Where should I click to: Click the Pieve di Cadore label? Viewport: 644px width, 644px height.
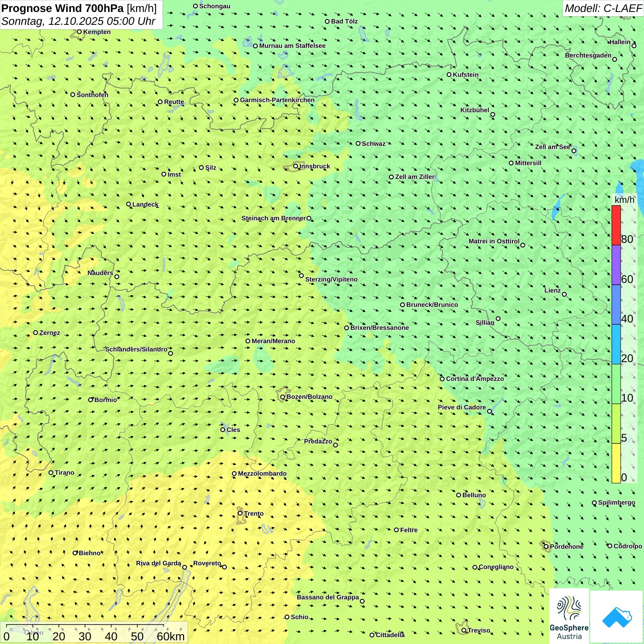tap(462, 407)
